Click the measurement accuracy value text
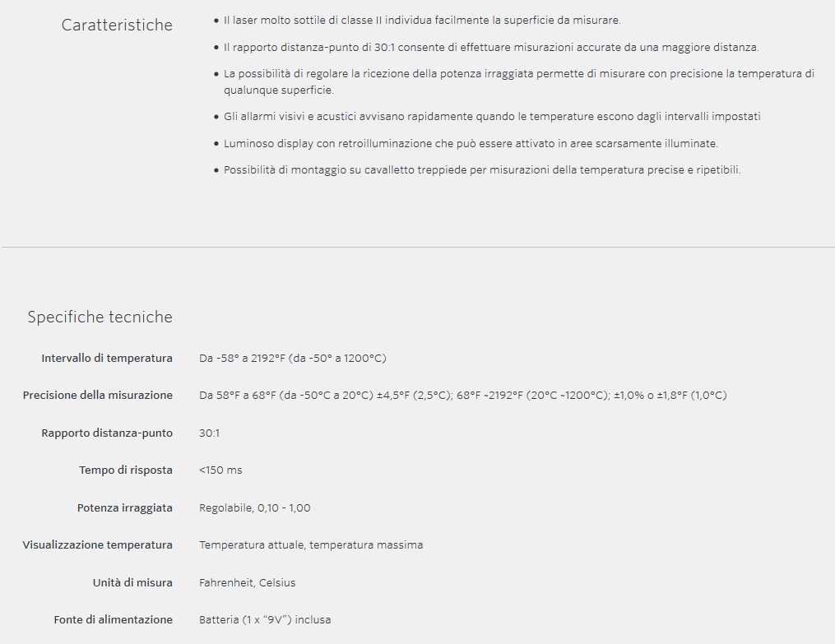This screenshot has height=644, width=835. (x=462, y=395)
